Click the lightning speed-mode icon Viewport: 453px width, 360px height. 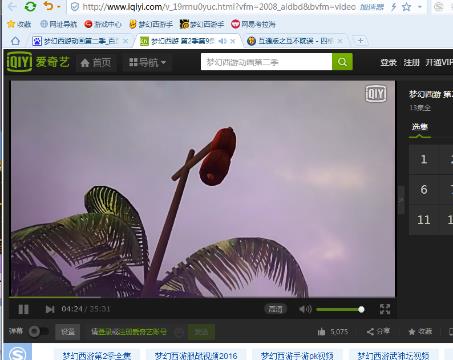point(394,7)
